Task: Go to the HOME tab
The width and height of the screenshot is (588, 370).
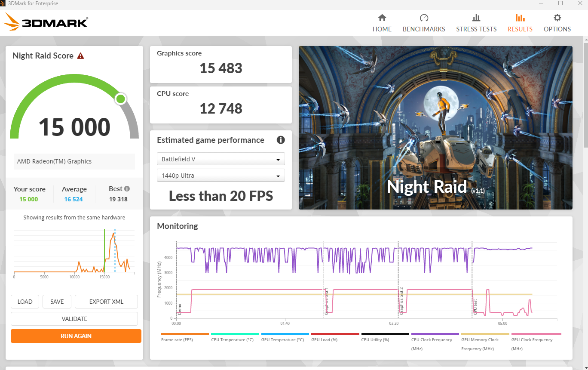Action: 382,29
